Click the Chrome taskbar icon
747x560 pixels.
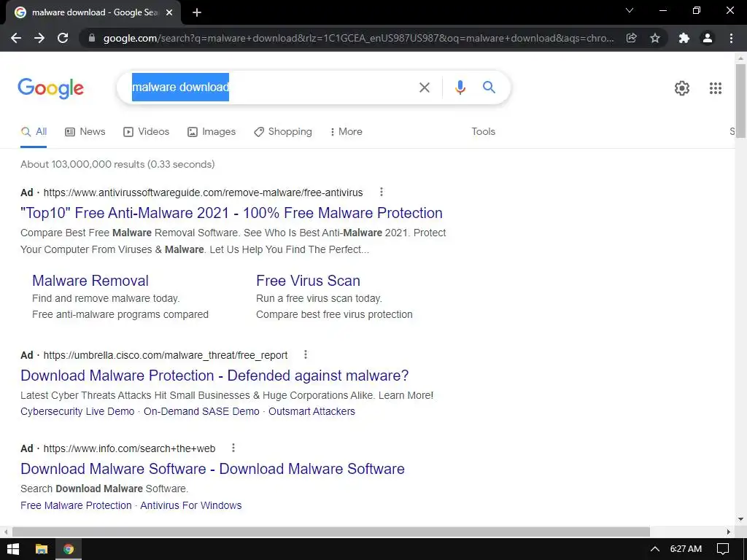coord(69,549)
